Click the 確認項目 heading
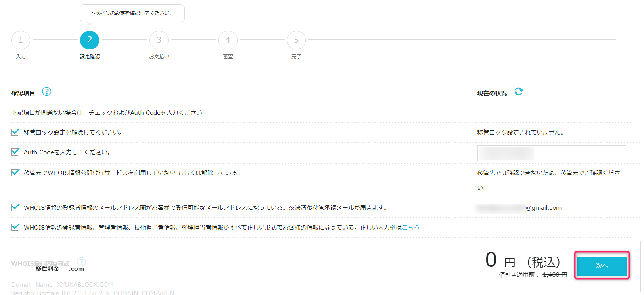Viewport: 644px width, 295px height. [23, 93]
